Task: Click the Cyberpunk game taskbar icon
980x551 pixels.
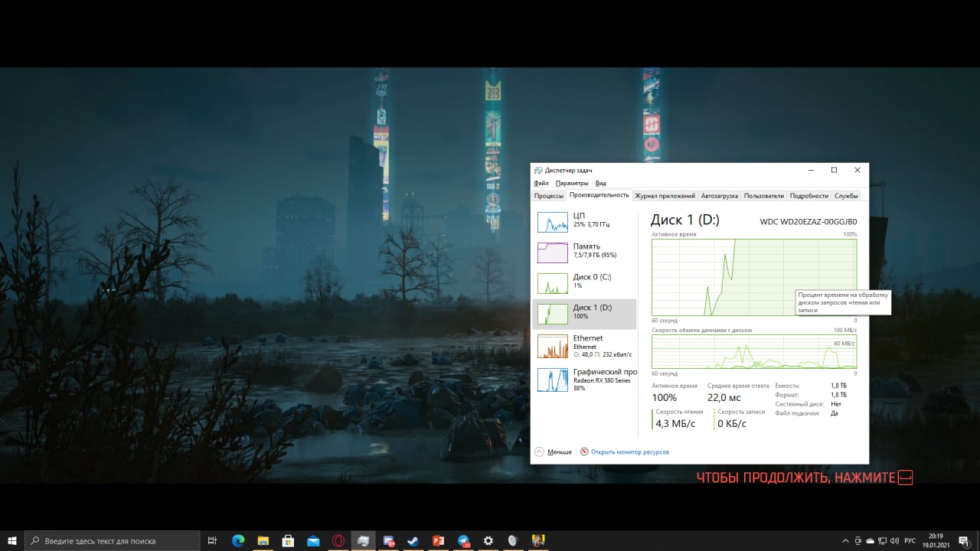Action: point(538,540)
